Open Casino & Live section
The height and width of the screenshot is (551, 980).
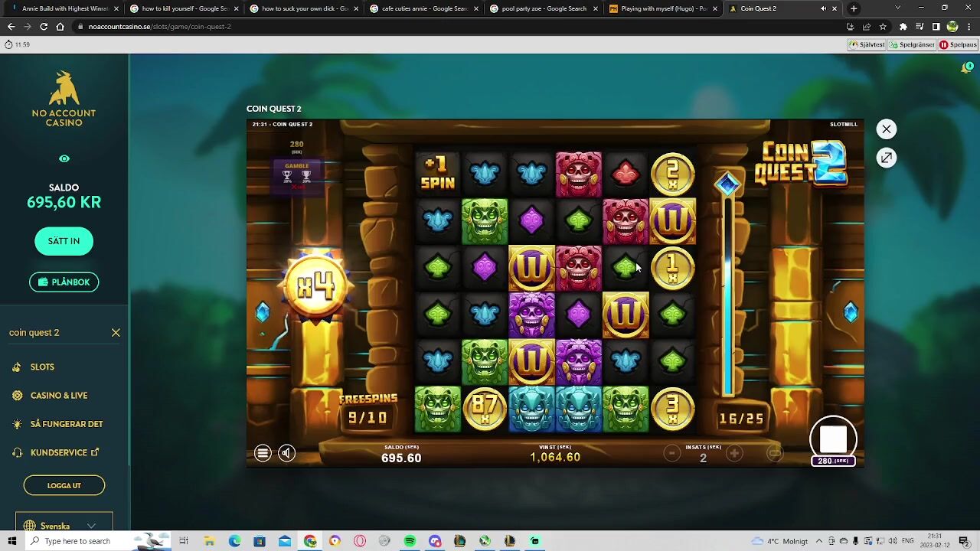tap(59, 396)
